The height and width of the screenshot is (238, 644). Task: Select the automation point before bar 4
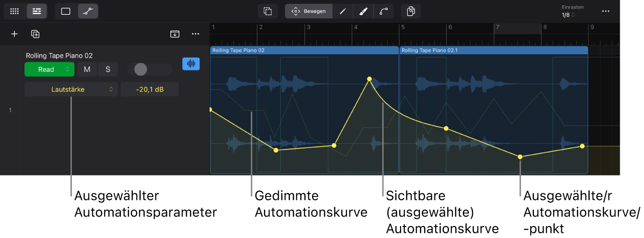click(x=334, y=145)
